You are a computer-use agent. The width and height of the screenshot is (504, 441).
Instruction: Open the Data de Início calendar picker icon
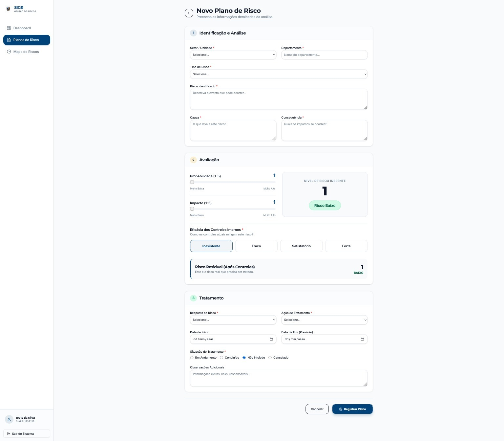coord(271,339)
